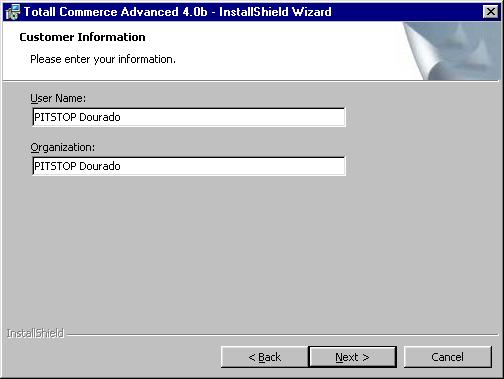Viewport: 504px width, 379px height.
Task: Click the "Organization:" label
Action: click(63, 147)
